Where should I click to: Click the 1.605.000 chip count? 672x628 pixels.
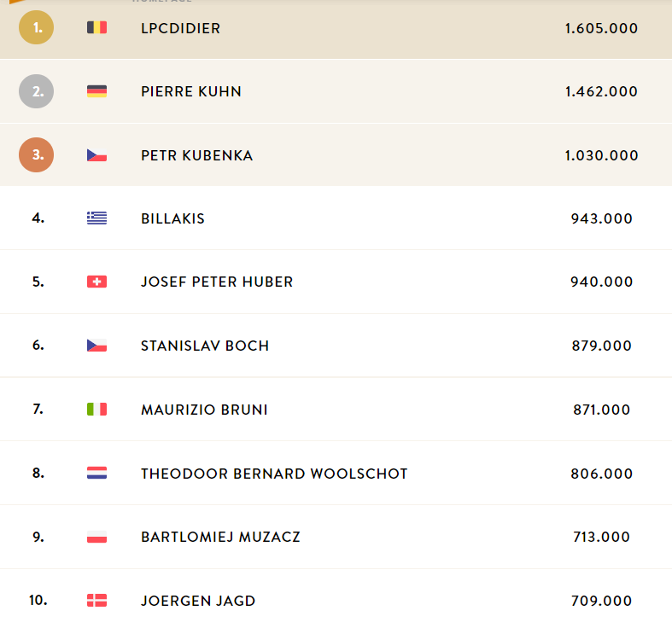(x=601, y=28)
